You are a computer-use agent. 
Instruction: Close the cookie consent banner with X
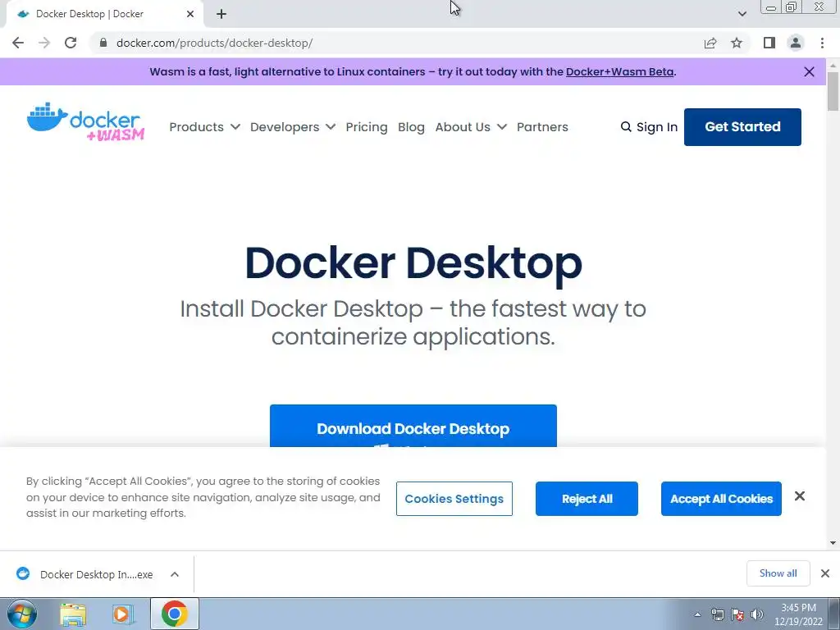800,496
